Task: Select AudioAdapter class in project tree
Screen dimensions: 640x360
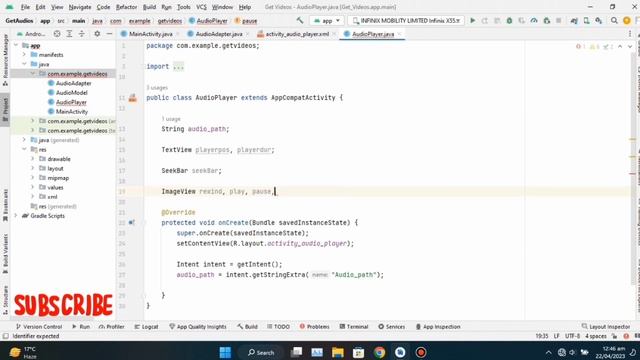Action: 73,83
